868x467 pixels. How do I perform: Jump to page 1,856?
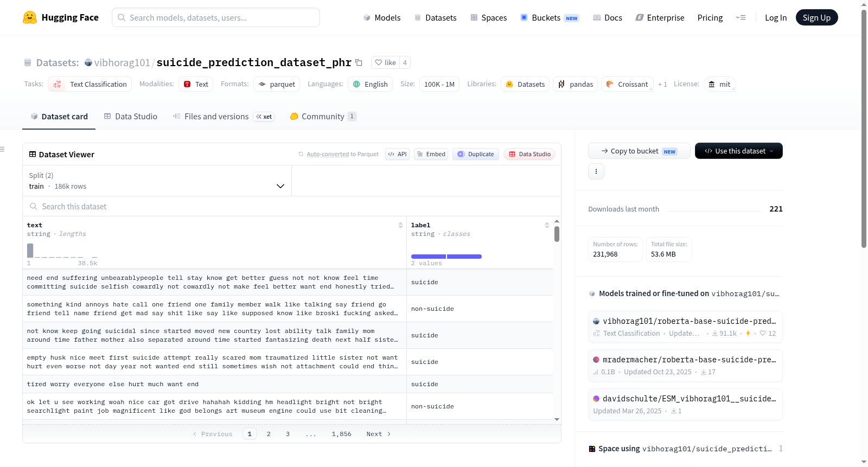(x=342, y=434)
